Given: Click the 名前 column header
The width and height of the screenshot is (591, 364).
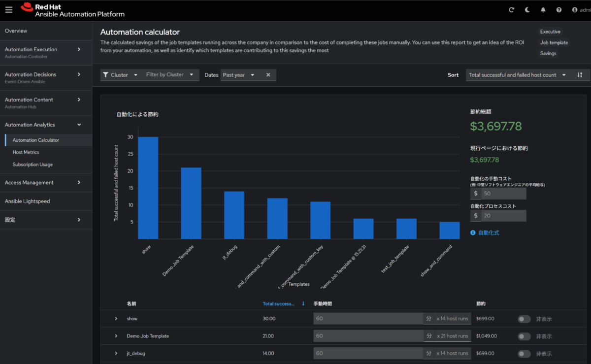Looking at the screenshot, I should (x=131, y=304).
